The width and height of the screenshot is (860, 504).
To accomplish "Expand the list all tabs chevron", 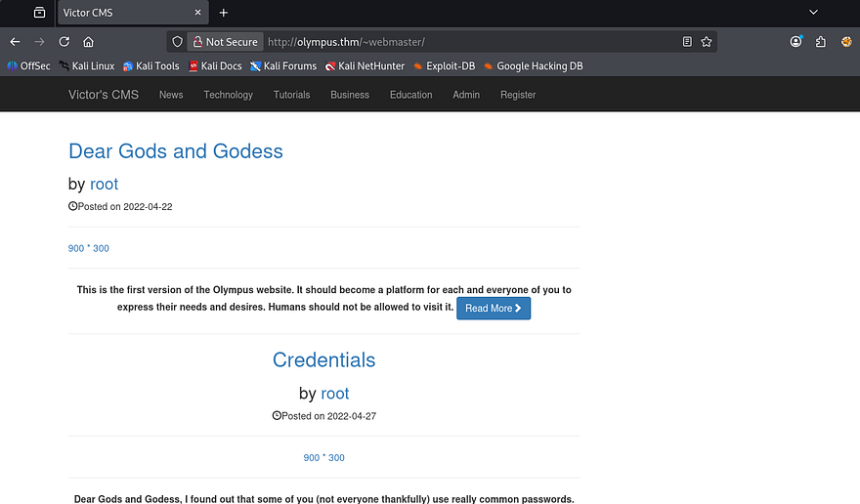I will [813, 12].
